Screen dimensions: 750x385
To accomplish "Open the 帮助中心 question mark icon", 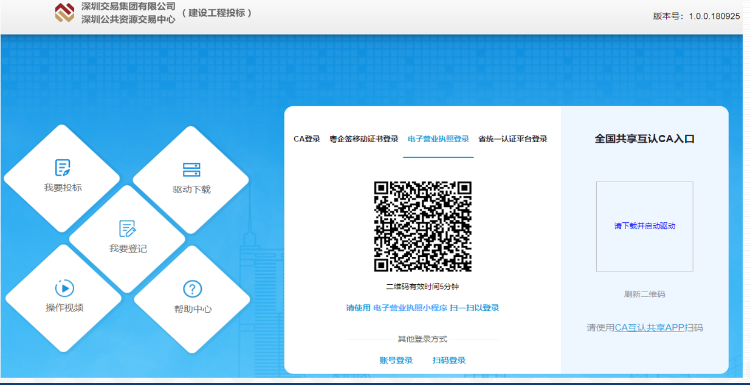I will coord(192,289).
